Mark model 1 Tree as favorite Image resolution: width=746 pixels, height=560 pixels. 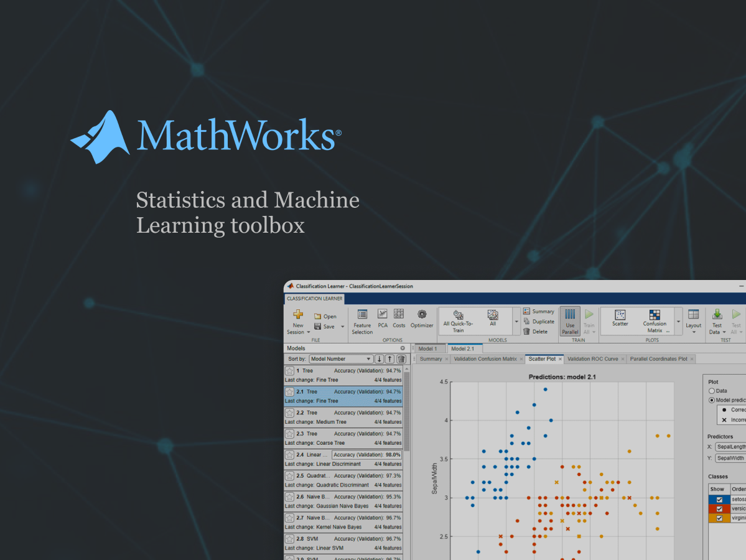point(289,371)
